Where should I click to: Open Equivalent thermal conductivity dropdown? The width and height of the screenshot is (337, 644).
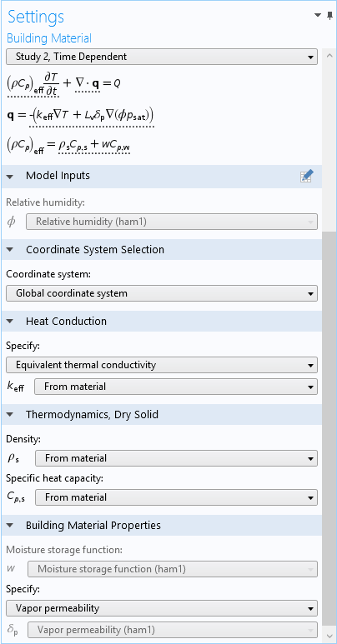[x=162, y=365]
